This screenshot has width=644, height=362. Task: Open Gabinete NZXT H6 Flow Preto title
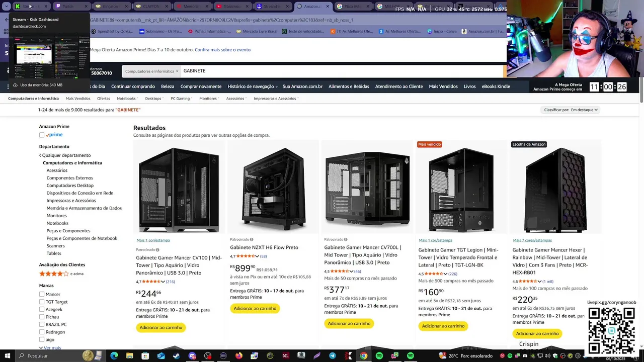coord(264,247)
